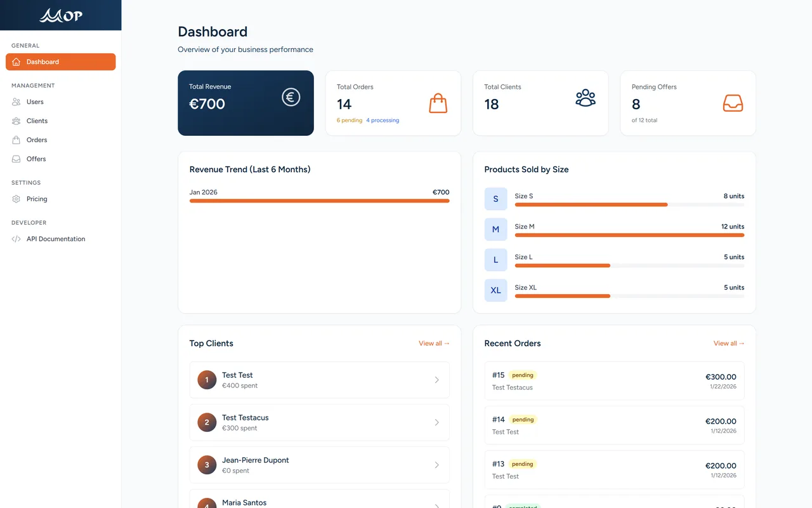This screenshot has height=508, width=812.
Task: Click the Size XL badge
Action: [x=496, y=290]
